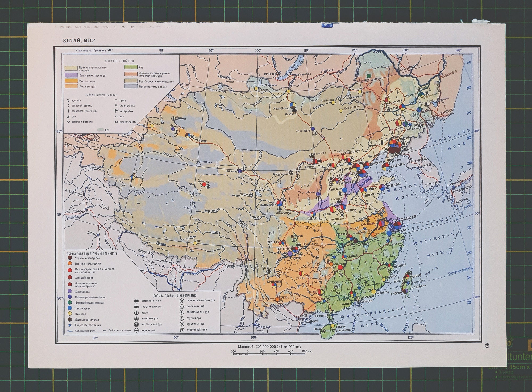Click the 'СИАНЬ' city label
The height and width of the screenshot is (392, 532).
(313, 218)
